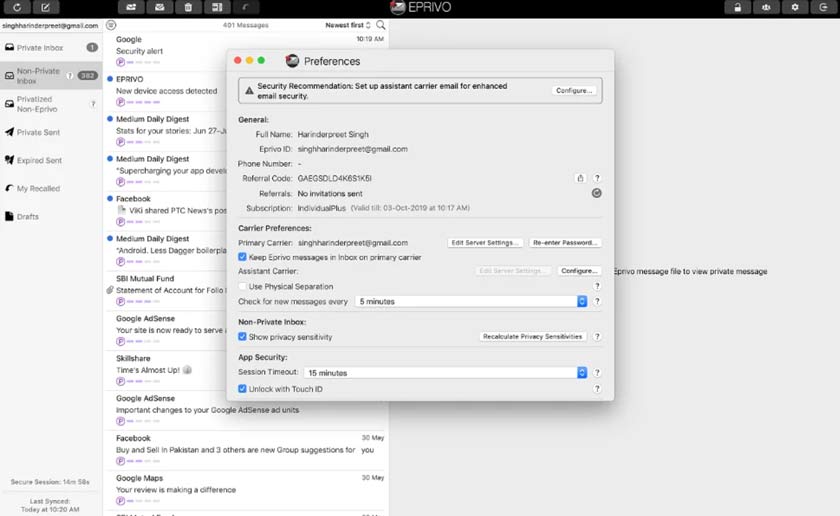Refresh the referrals status icon
Image resolution: width=840 pixels, height=516 pixels.
pyautogui.click(x=596, y=193)
